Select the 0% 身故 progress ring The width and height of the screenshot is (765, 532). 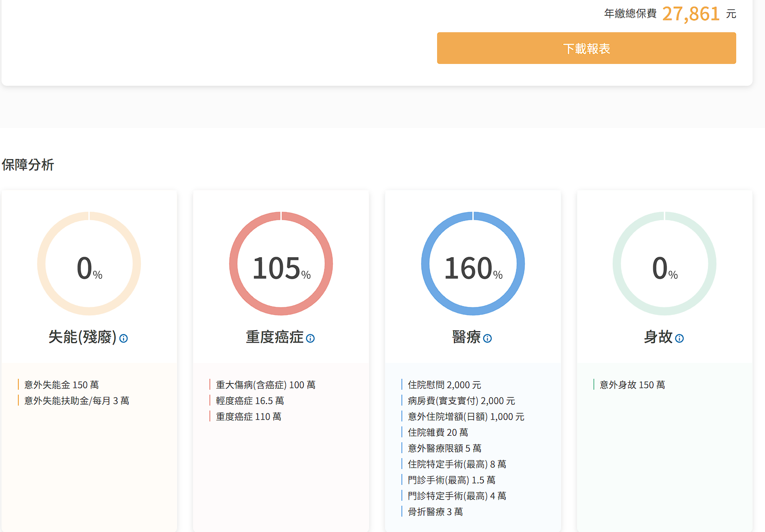click(664, 264)
